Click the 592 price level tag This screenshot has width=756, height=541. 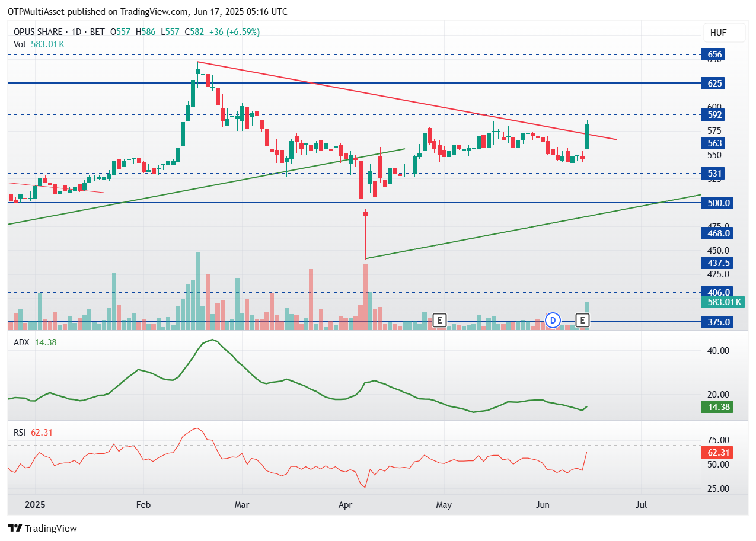pyautogui.click(x=714, y=115)
